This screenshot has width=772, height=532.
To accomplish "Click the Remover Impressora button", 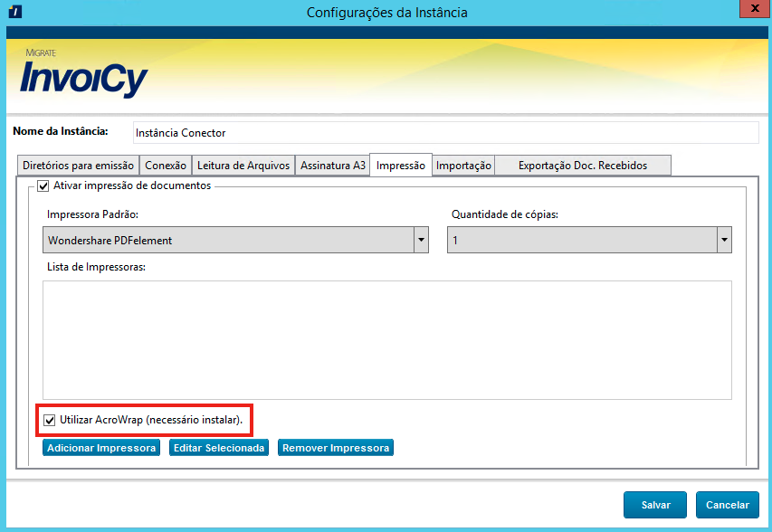I will [336, 448].
